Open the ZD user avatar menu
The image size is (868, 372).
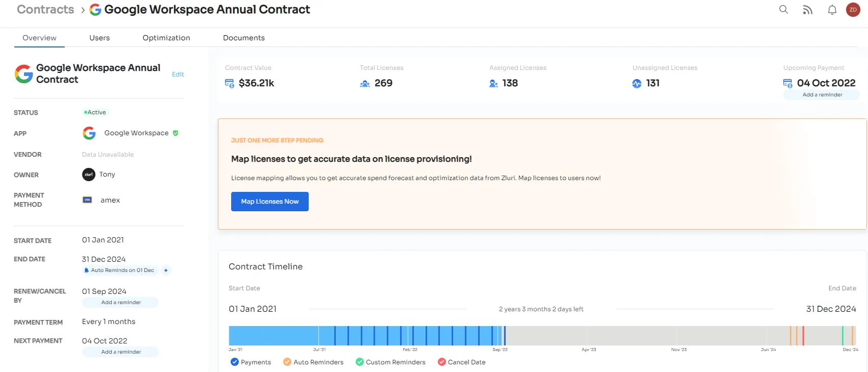[x=853, y=10]
